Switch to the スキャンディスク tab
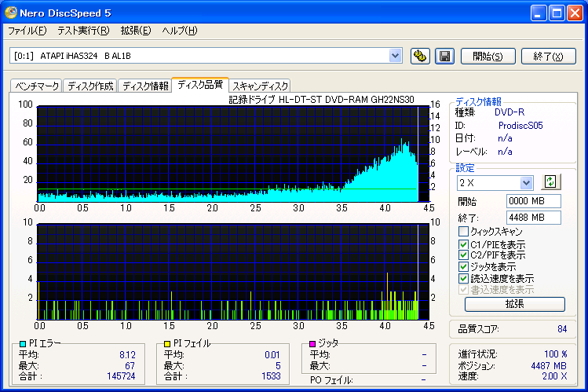This screenshot has width=588, height=392. tap(260, 86)
